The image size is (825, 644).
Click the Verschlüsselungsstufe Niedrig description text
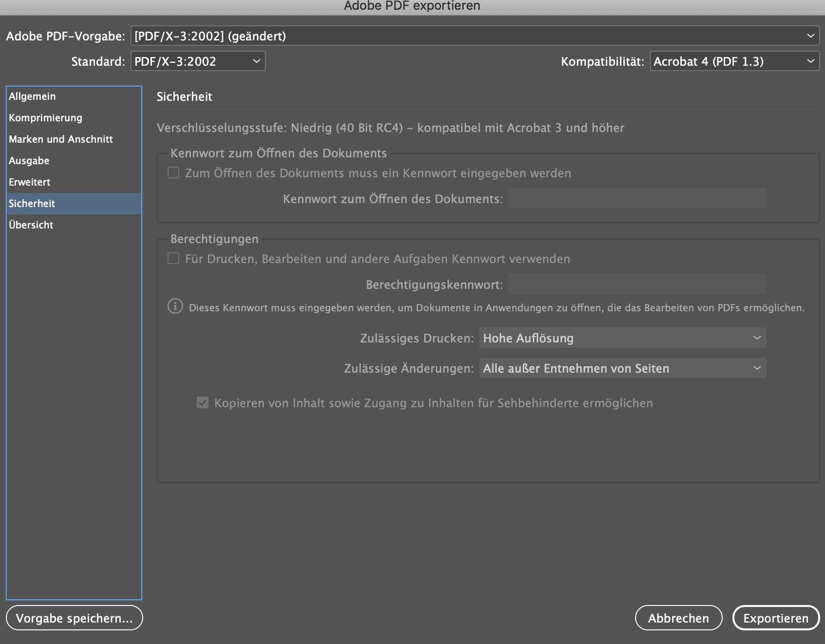(391, 128)
